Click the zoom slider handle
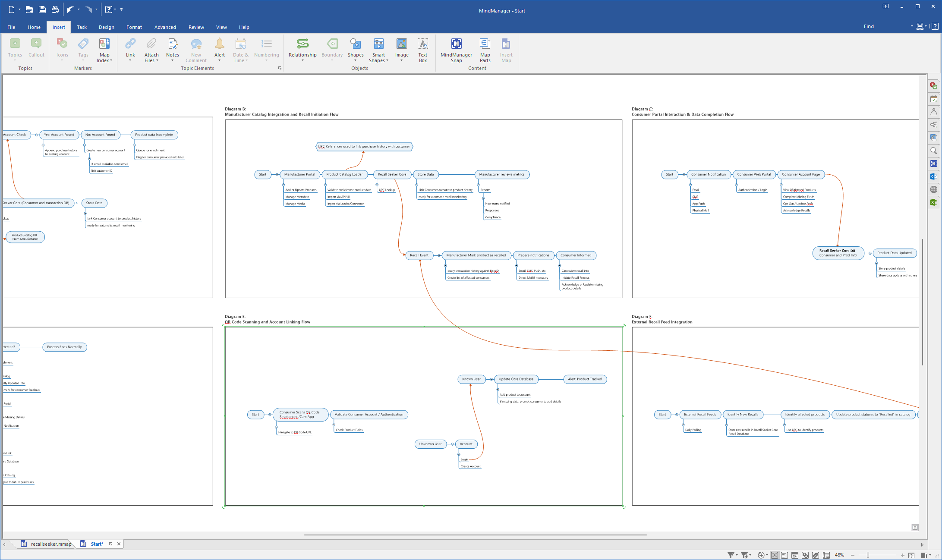Viewport: 942px width, 560px height. pos(868,555)
